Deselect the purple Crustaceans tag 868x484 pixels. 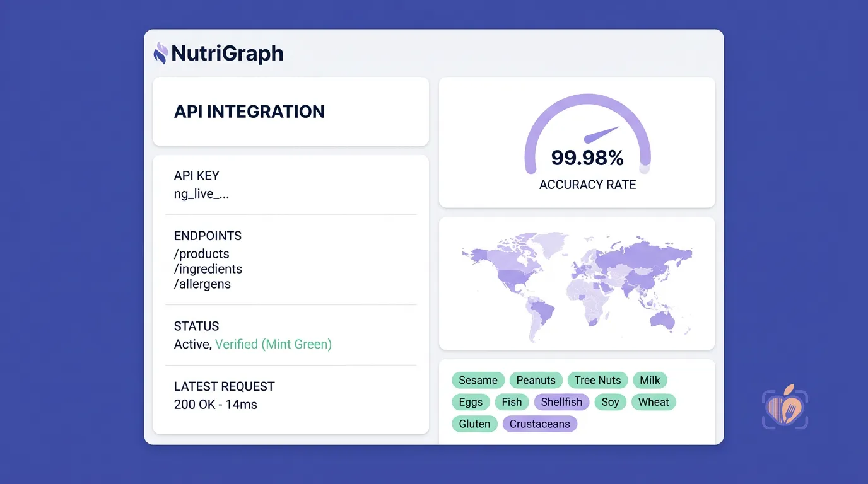(x=539, y=424)
